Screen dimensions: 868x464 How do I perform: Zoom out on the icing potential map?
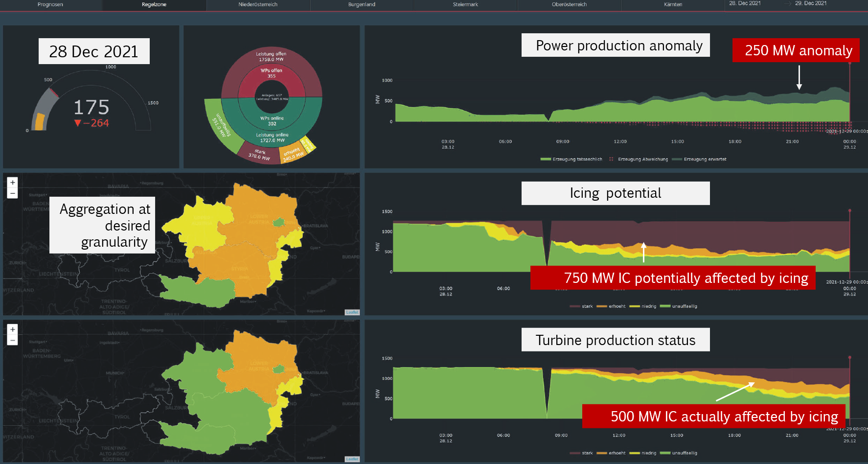12,193
